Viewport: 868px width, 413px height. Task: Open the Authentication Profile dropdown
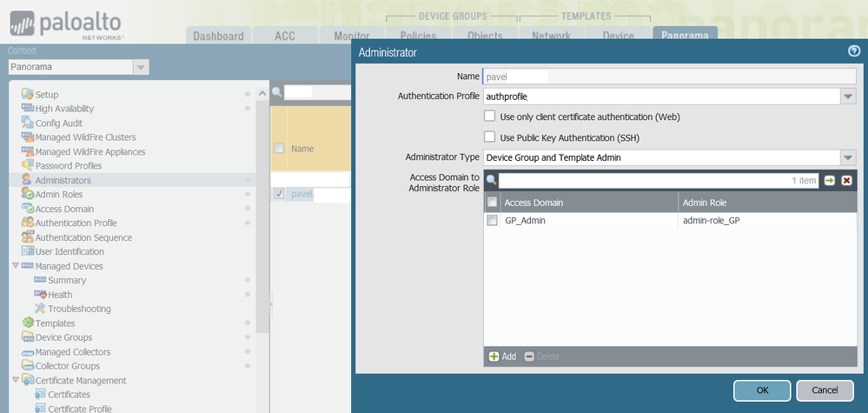click(x=848, y=97)
